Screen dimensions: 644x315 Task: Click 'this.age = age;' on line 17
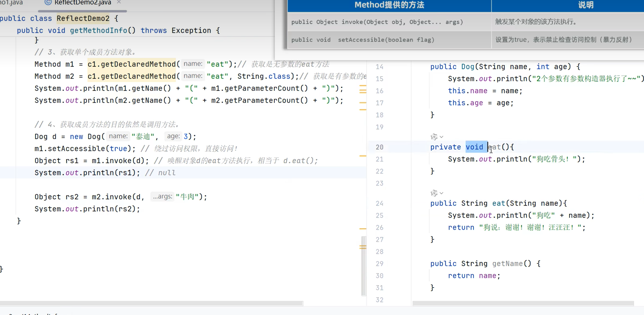481,103
